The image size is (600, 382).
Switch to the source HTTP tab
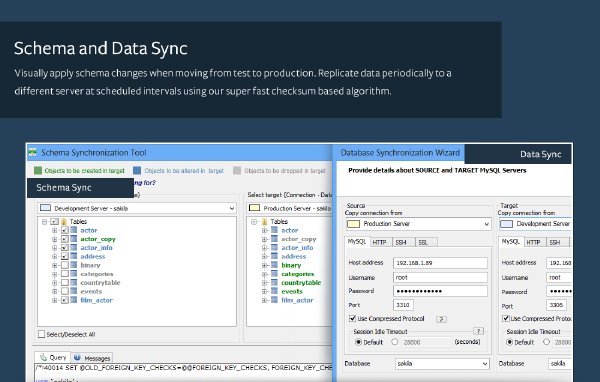[x=379, y=243]
